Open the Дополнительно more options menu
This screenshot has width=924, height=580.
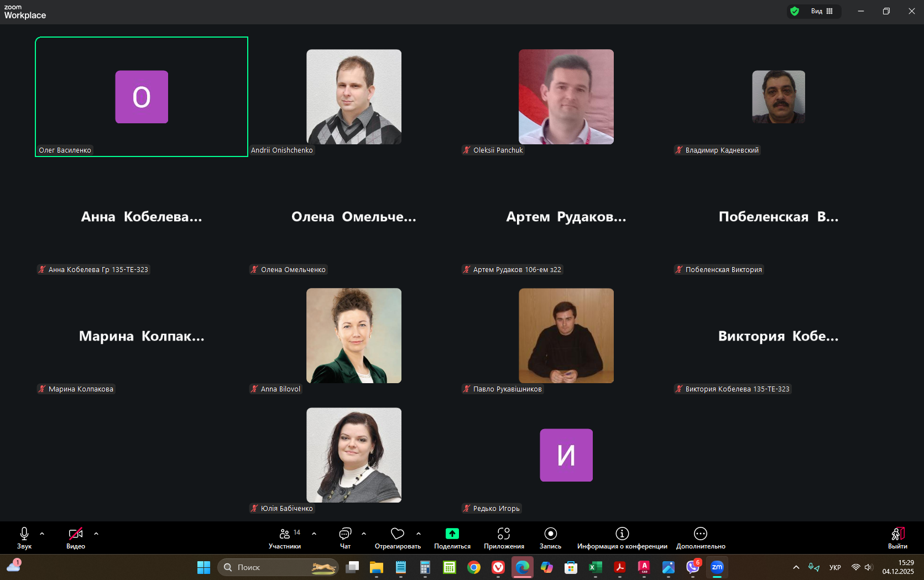coord(700,538)
